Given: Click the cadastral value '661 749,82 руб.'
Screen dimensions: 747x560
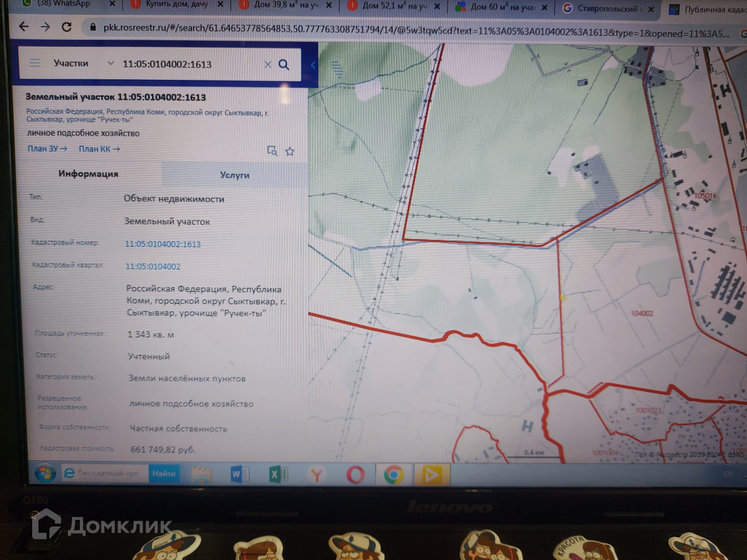Looking at the screenshot, I should (x=163, y=450).
